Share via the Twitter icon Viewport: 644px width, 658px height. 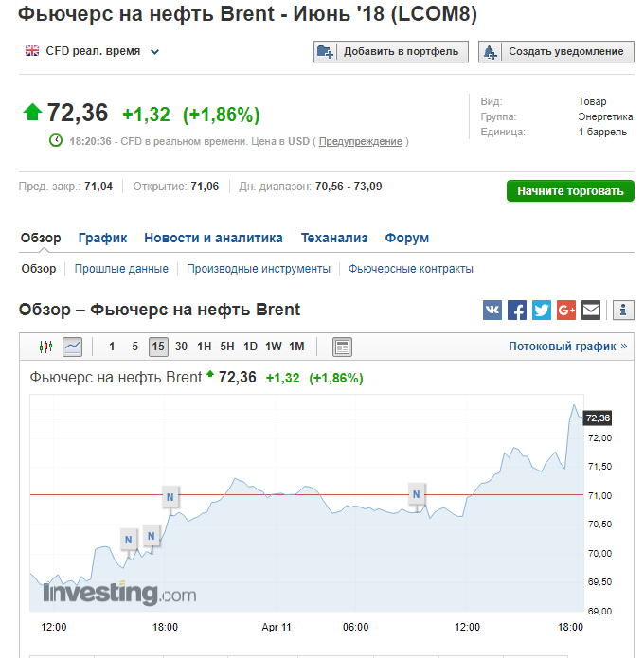pyautogui.click(x=542, y=310)
